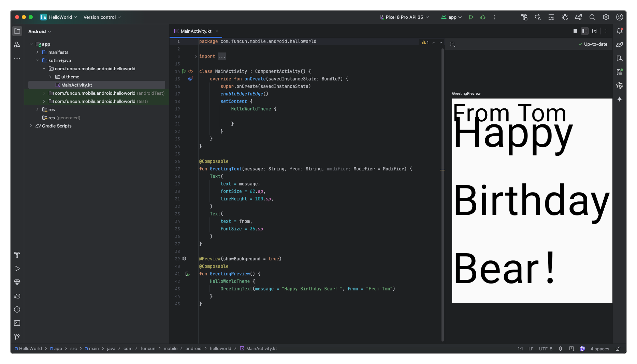Open Running Devices icon in right sidebar

point(620,72)
